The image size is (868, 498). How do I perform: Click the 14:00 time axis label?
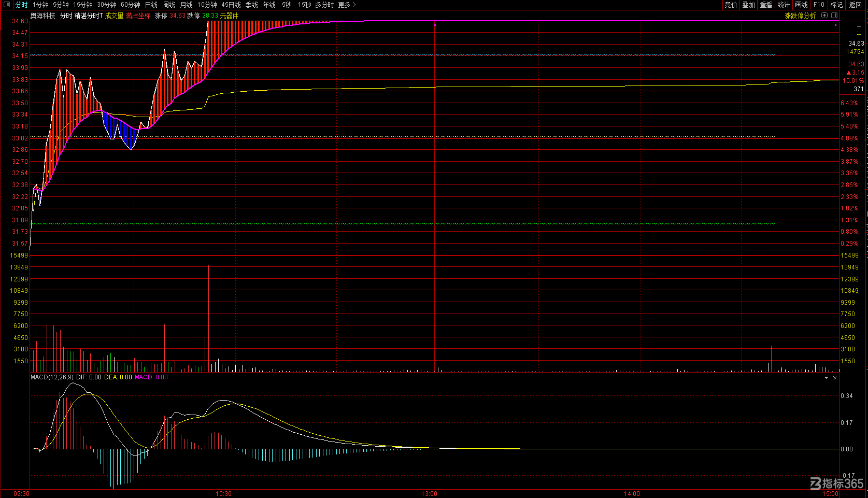pyautogui.click(x=632, y=494)
